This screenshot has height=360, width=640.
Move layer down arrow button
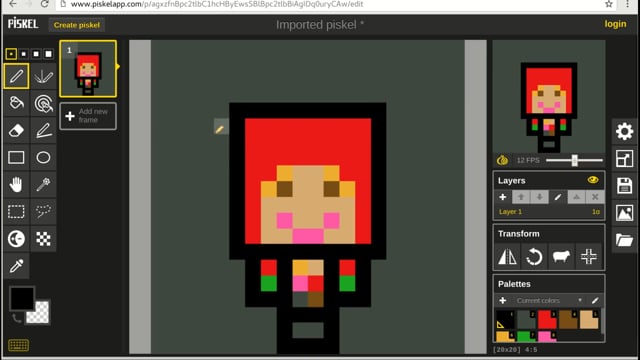pyautogui.click(x=539, y=197)
